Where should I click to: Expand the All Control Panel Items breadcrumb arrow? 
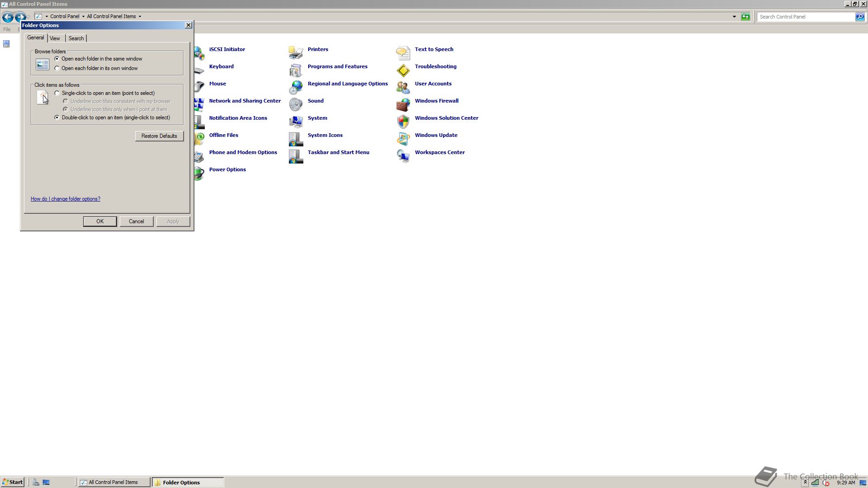pos(140,17)
